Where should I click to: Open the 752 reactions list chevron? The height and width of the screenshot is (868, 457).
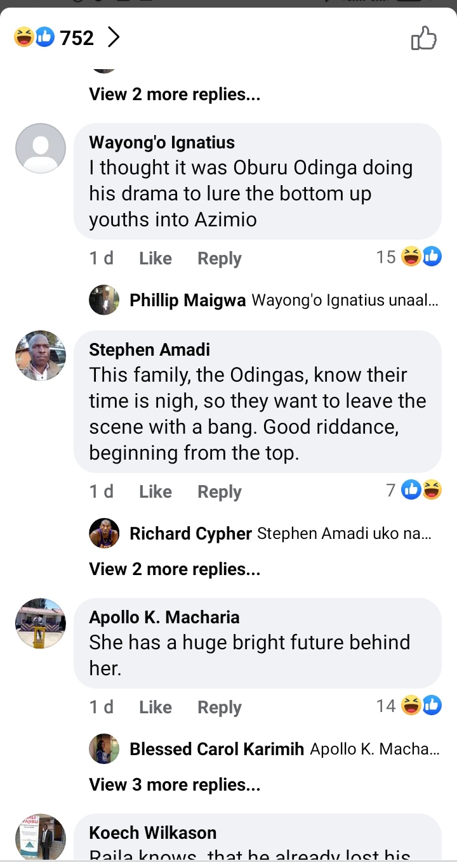[x=113, y=38]
